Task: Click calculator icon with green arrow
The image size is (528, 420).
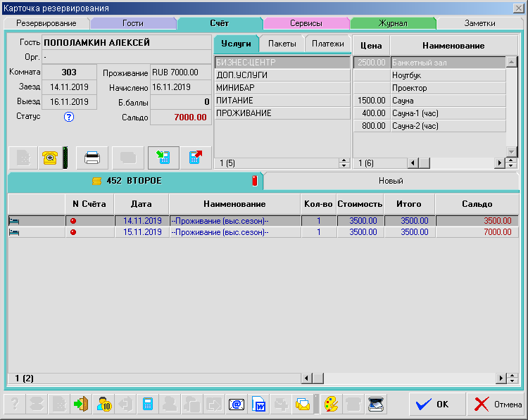Action: tap(163, 158)
